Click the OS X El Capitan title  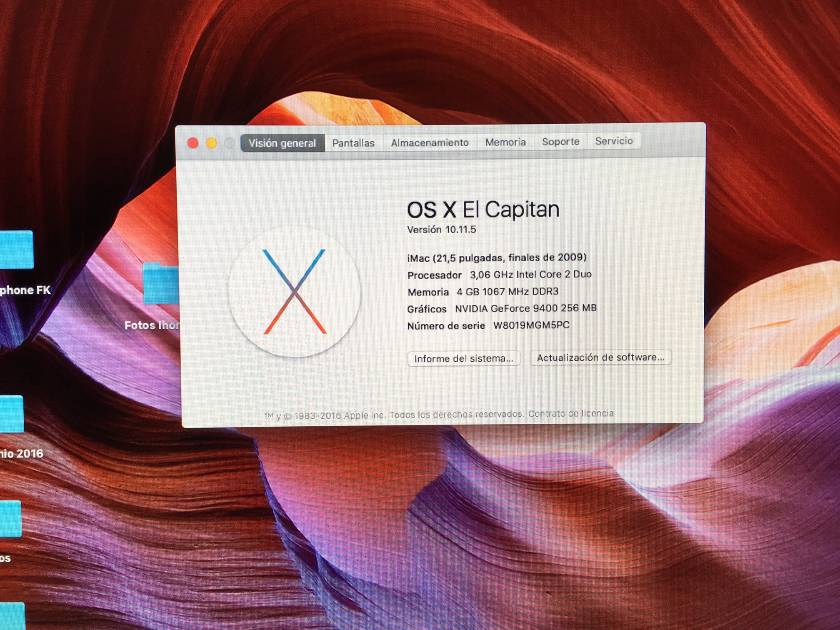tap(483, 209)
